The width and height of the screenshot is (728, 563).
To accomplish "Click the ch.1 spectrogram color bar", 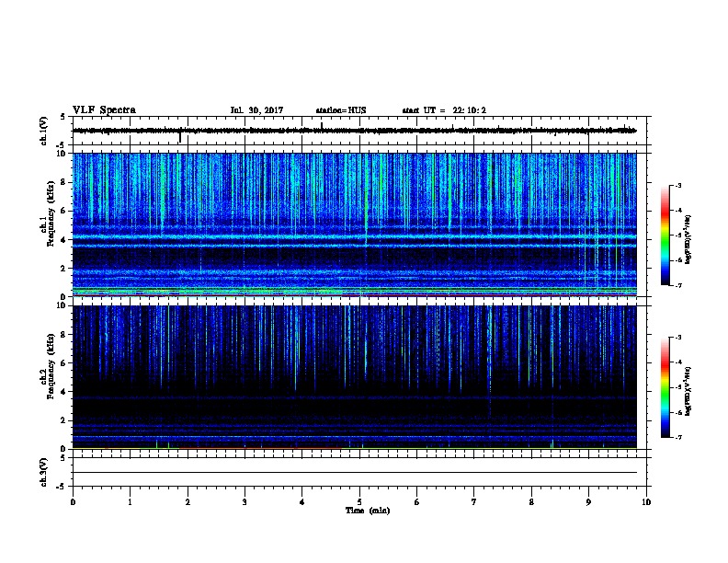I will pyautogui.click(x=665, y=236).
